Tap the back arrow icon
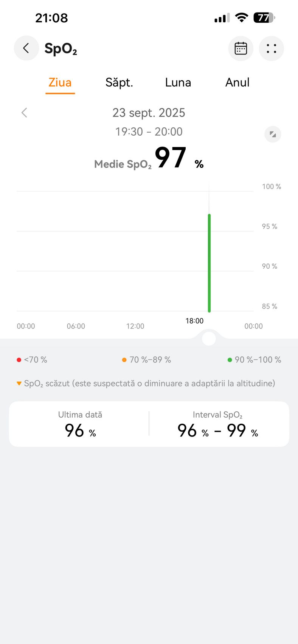Screen dimensions: 298x644 pyautogui.click(x=26, y=48)
